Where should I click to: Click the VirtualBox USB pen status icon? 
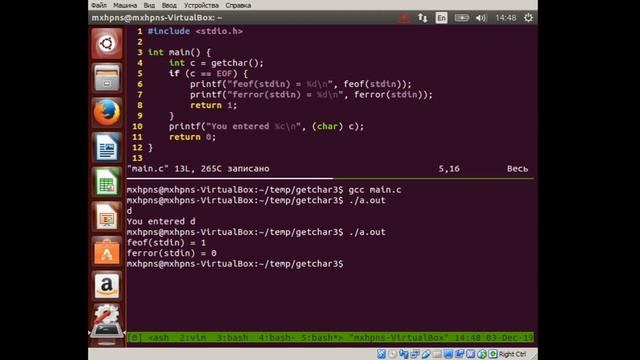click(427, 354)
